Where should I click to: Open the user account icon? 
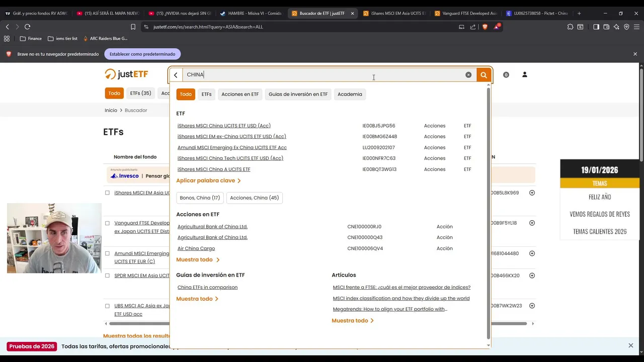(x=524, y=74)
